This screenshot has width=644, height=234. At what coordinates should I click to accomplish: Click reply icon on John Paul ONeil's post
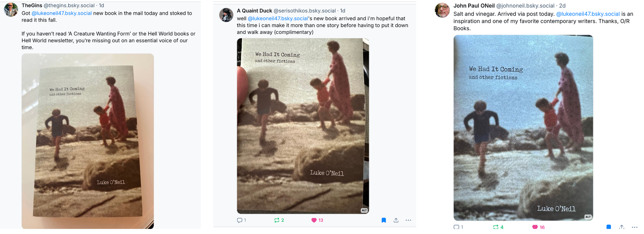(456, 227)
